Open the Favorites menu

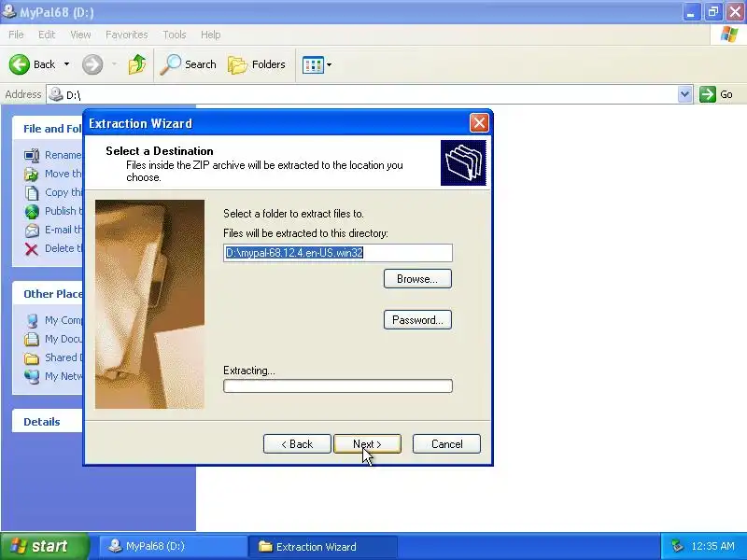click(127, 35)
